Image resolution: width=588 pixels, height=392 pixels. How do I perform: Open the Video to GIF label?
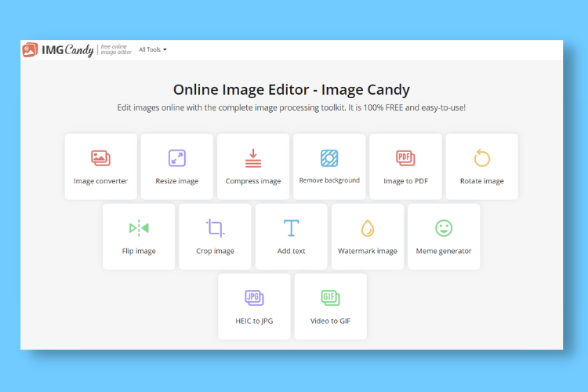pyautogui.click(x=330, y=321)
